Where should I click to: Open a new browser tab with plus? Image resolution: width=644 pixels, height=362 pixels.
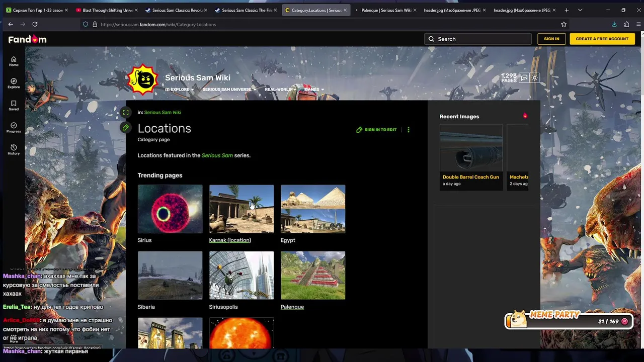tap(567, 10)
